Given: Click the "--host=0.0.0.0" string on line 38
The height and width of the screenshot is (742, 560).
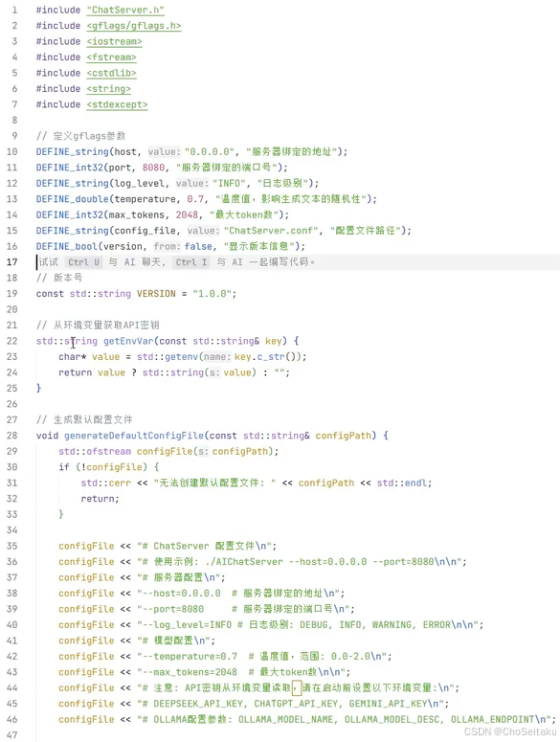Looking at the screenshot, I should [240, 594].
